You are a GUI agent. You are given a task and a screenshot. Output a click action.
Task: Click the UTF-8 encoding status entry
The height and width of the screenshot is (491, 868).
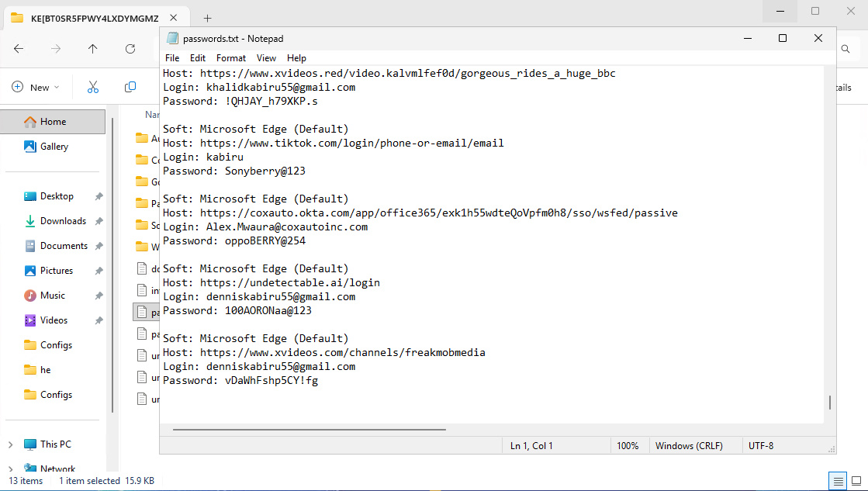[761, 445]
